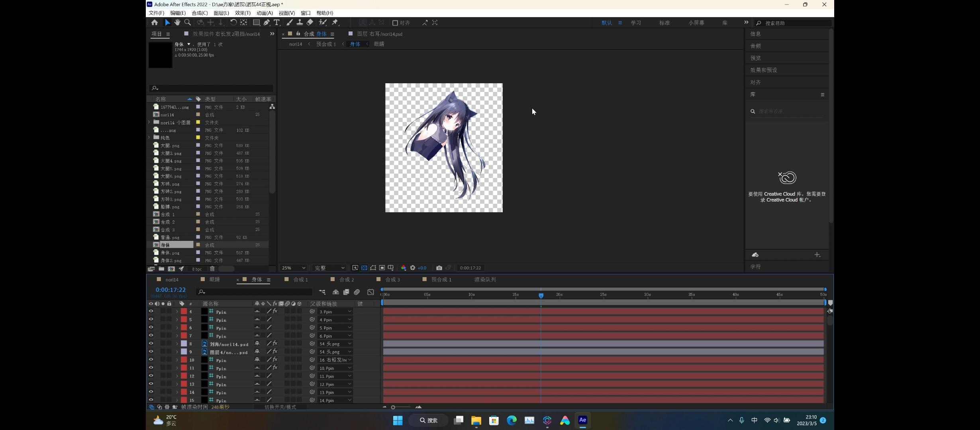This screenshot has width=980, height=430.
Task: Toggle motion blur for timeline layers
Action: [357, 292]
